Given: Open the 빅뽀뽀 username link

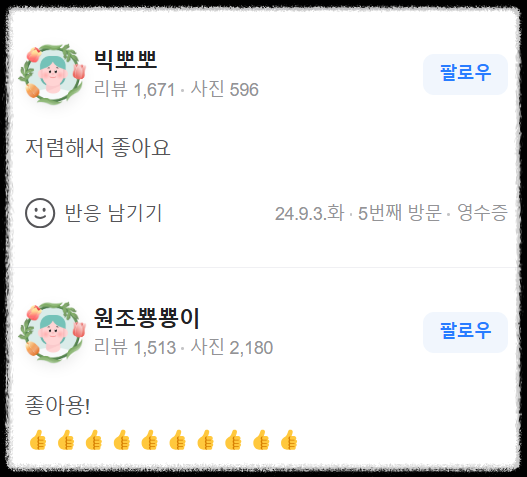Looking at the screenshot, I should click(125, 60).
